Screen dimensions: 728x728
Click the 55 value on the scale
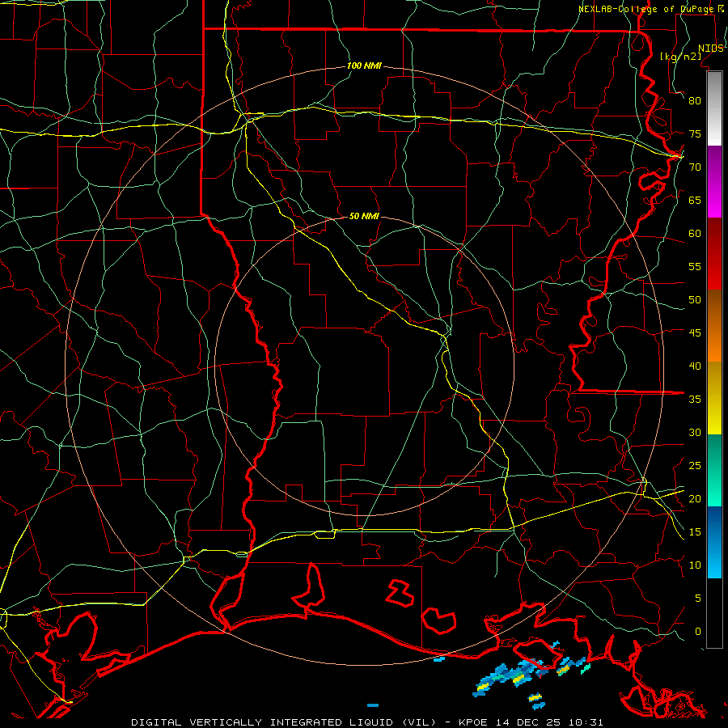695,266
